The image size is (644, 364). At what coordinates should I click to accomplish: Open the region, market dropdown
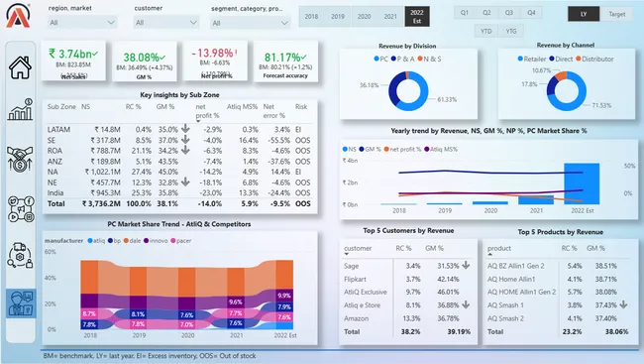(x=81, y=22)
